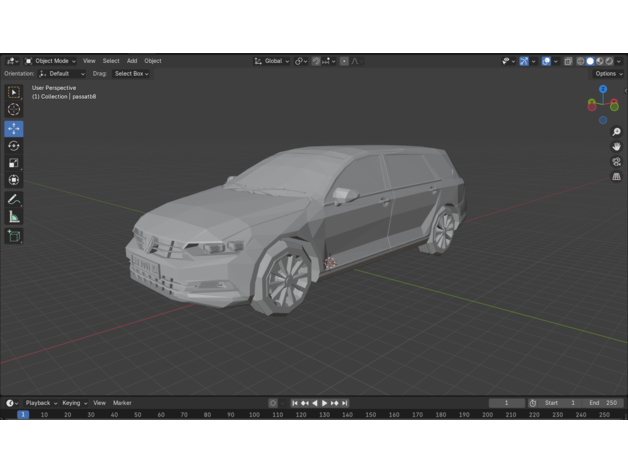628x472 pixels.
Task: Click the Options button
Action: click(608, 73)
